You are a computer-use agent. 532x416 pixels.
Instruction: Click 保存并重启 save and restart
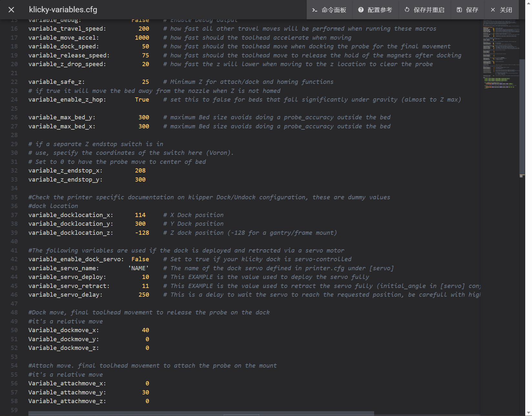425,10
